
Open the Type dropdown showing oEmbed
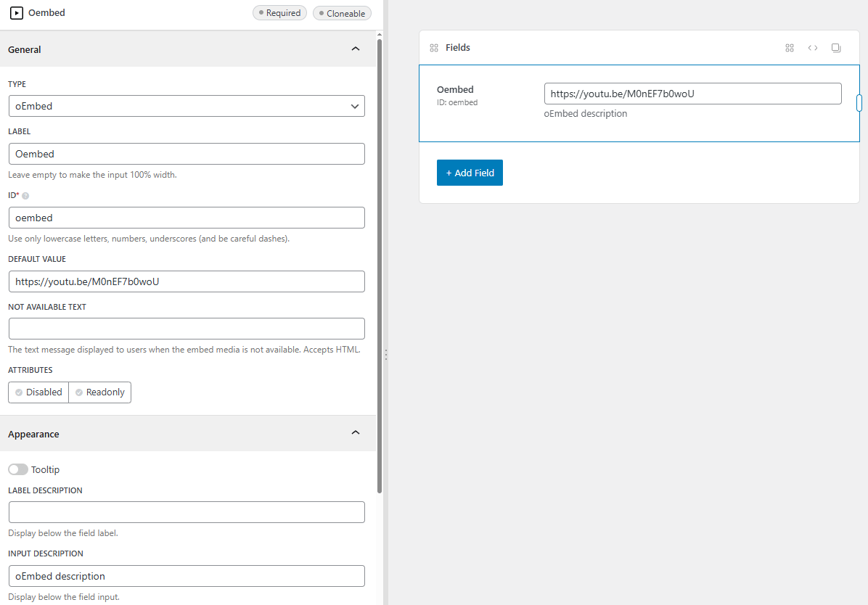click(187, 106)
